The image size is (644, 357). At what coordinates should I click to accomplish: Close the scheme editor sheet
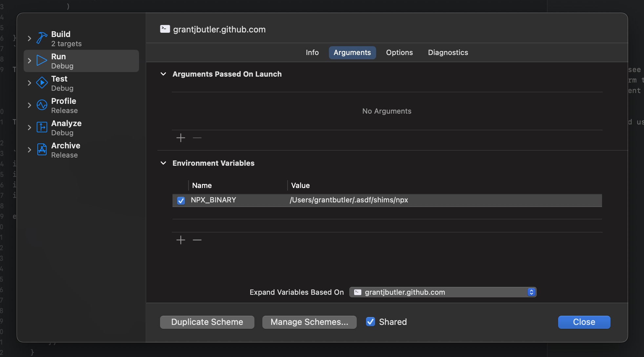pos(584,322)
